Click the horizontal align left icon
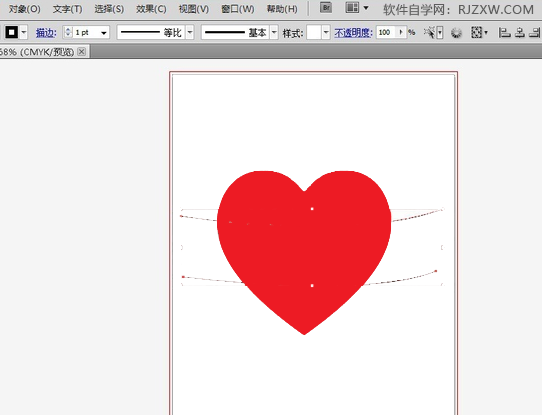 (504, 32)
